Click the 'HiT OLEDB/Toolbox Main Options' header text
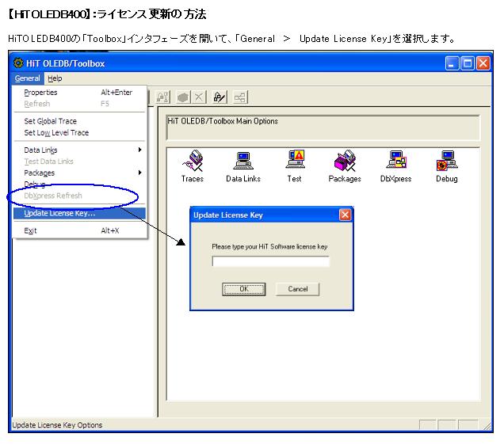 click(x=223, y=121)
